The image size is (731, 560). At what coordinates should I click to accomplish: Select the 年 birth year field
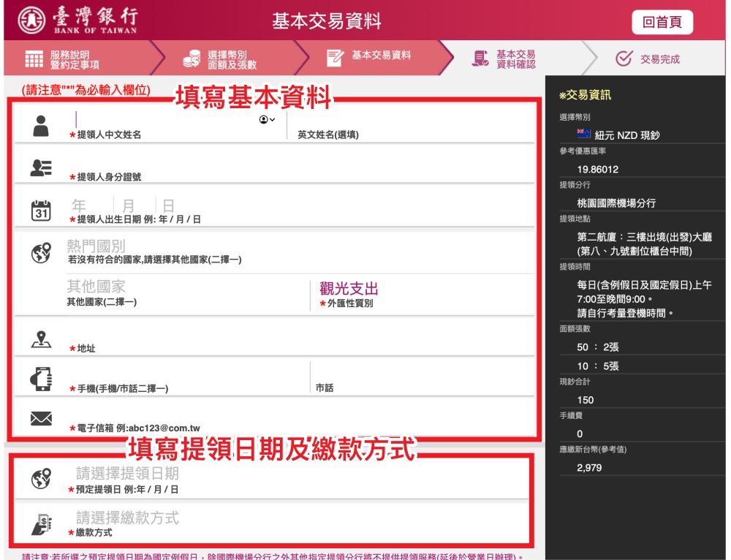tap(91, 205)
